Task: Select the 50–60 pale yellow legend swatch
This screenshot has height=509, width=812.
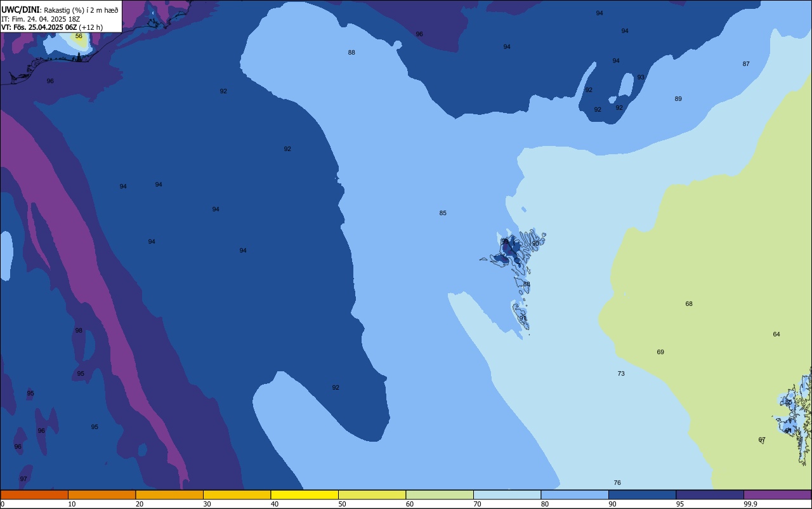Action: click(372, 494)
